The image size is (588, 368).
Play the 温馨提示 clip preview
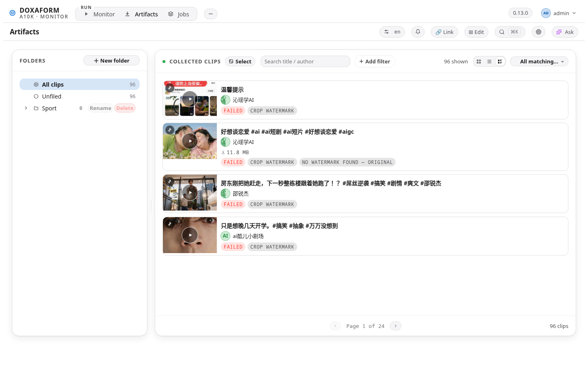point(190,99)
